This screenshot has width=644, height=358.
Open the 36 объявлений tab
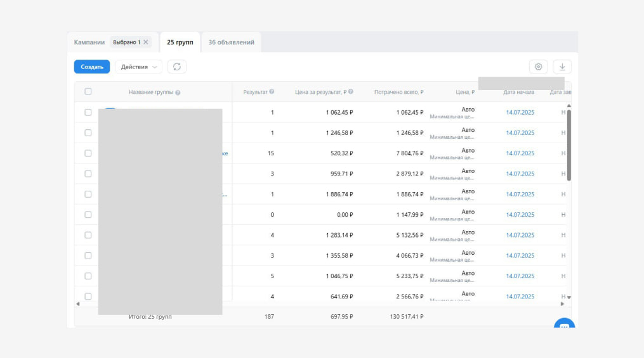(x=231, y=42)
